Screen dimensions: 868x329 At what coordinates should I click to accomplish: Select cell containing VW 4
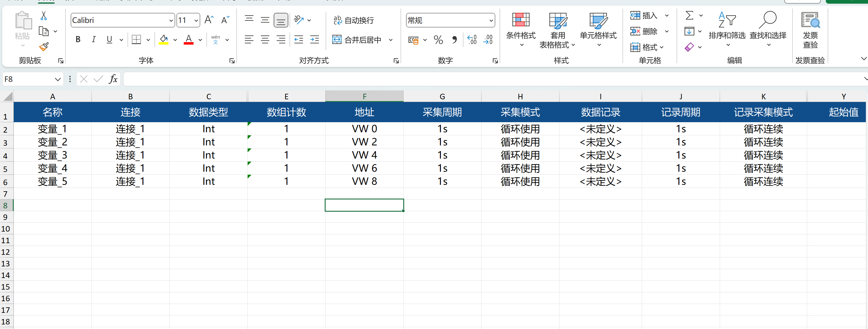364,155
